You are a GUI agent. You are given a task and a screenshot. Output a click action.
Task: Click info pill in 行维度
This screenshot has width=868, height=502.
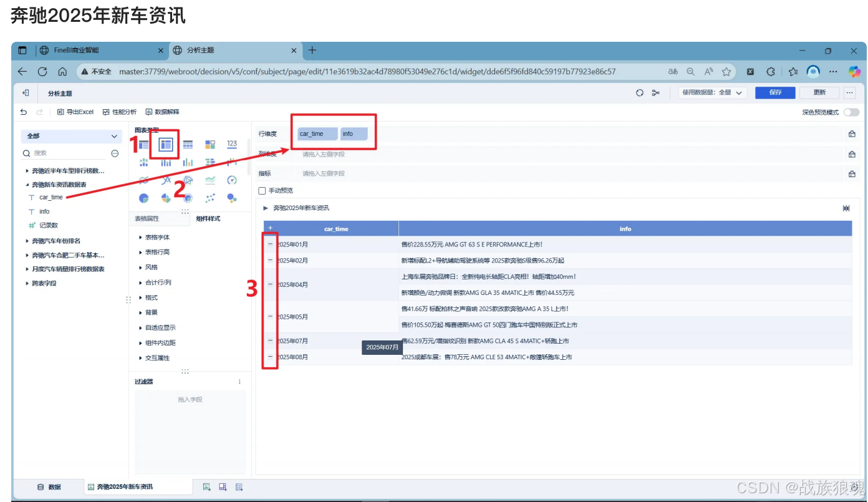point(354,134)
